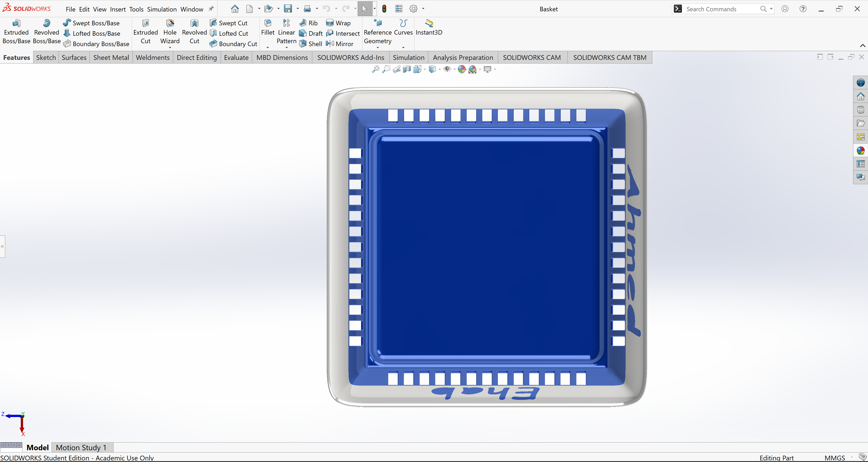The height and width of the screenshot is (462, 868).
Task: Expand the Curves dropdown
Action: 403,47
